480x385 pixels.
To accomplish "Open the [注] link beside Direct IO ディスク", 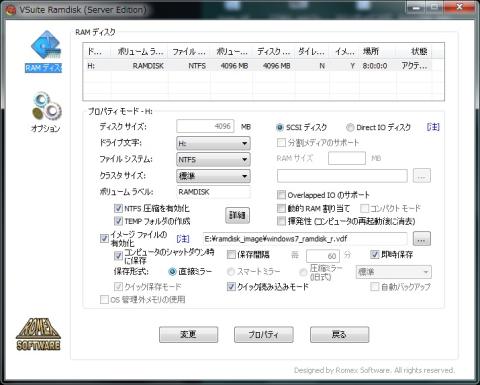I will click(x=433, y=127).
